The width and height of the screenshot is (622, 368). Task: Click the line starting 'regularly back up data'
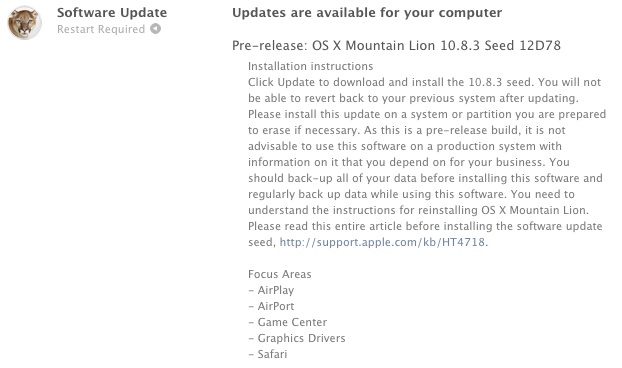tap(411, 194)
